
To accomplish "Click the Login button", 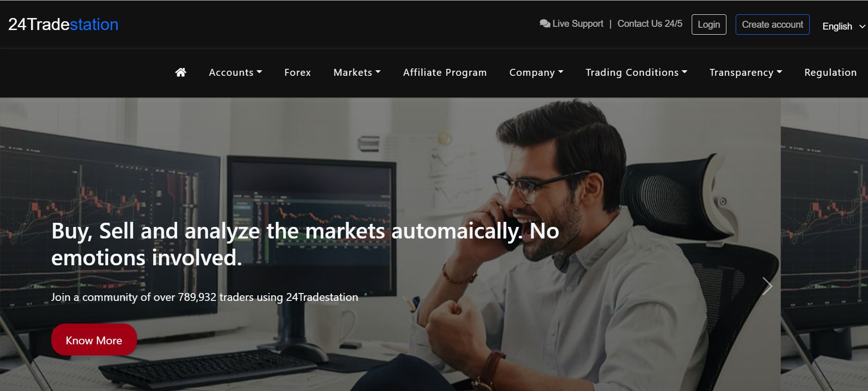I will tap(709, 24).
